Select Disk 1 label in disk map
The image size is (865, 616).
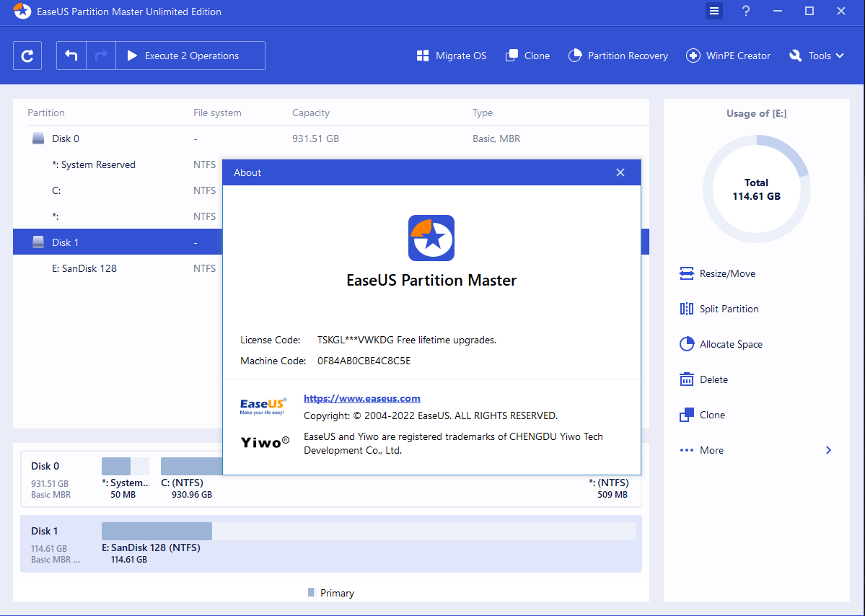(x=45, y=531)
